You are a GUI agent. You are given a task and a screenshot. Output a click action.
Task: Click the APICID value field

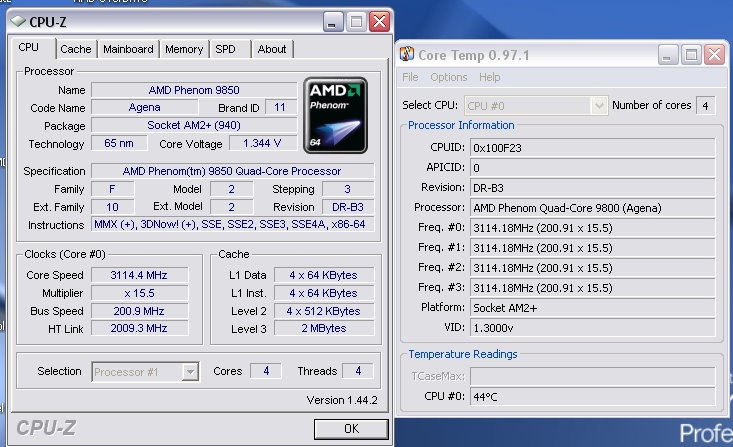click(592, 168)
